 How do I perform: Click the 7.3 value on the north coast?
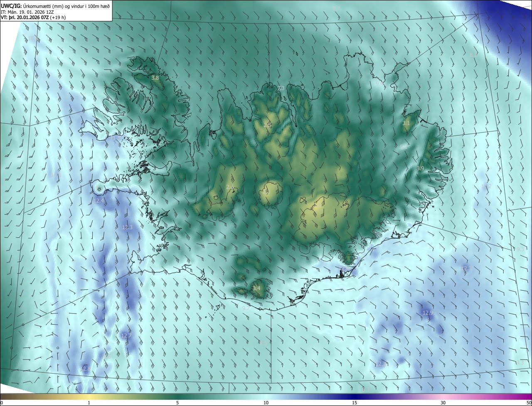(x=281, y=88)
